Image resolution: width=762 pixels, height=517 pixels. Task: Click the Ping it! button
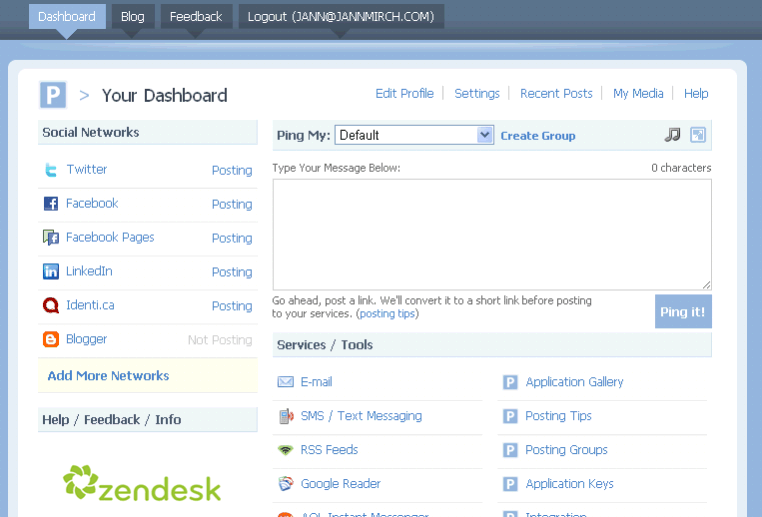(683, 311)
